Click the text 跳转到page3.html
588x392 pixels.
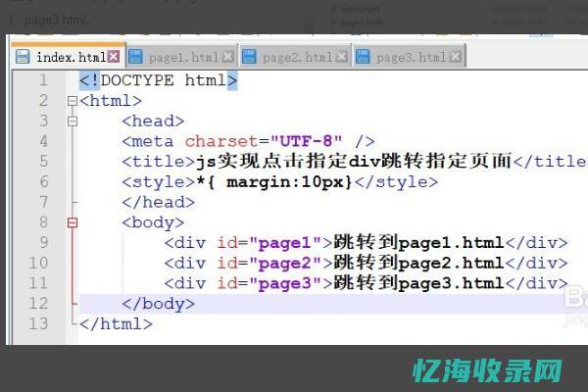coord(418,283)
